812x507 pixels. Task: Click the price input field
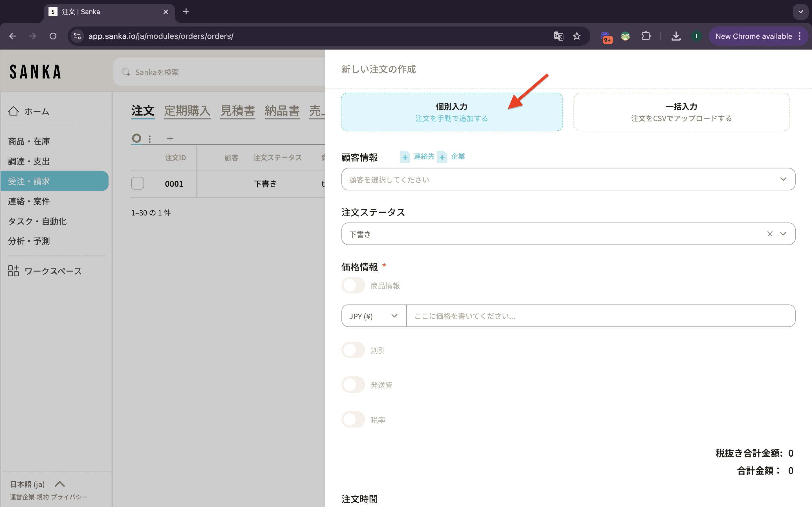[x=600, y=316]
